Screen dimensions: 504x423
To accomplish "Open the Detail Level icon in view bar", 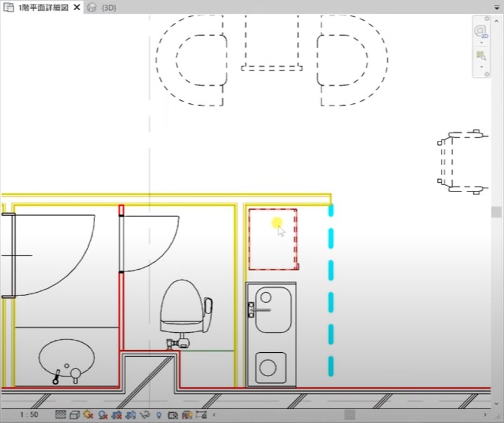I will tap(61, 415).
